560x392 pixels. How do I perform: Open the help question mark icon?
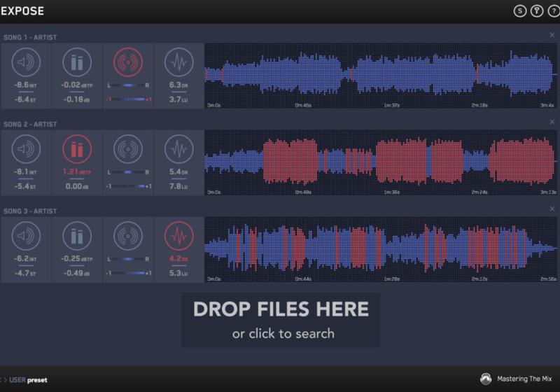point(554,11)
